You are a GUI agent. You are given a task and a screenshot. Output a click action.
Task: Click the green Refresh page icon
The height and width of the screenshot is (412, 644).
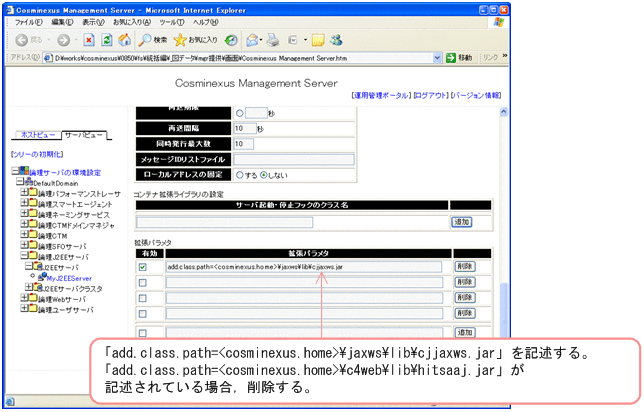pyautogui.click(x=107, y=40)
